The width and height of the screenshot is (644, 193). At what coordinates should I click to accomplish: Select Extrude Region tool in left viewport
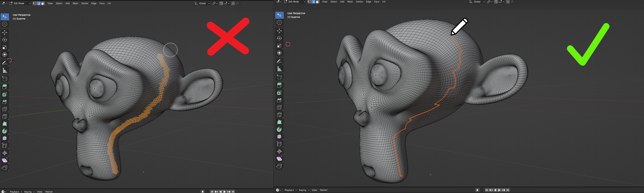click(5, 87)
